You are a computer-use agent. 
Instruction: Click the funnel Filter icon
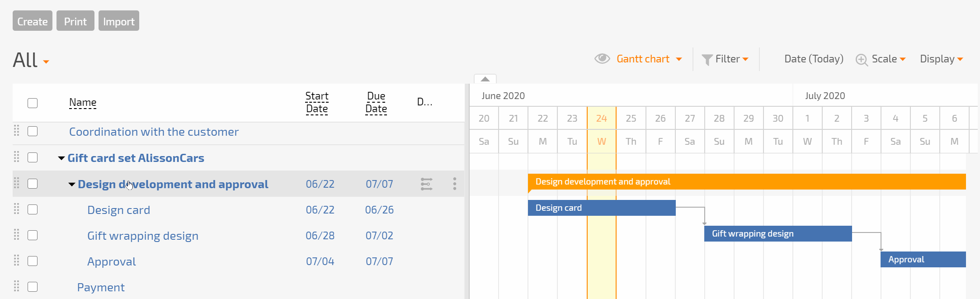click(707, 60)
